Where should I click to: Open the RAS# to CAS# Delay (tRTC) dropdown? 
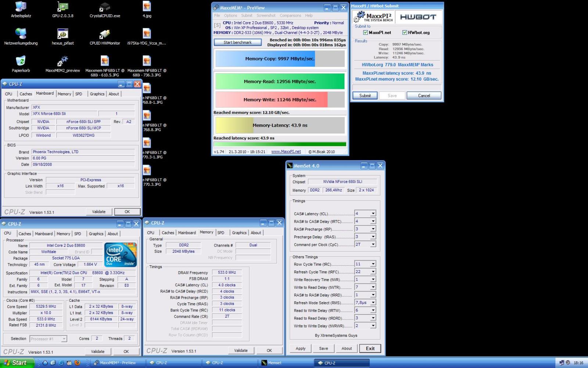[x=373, y=221]
